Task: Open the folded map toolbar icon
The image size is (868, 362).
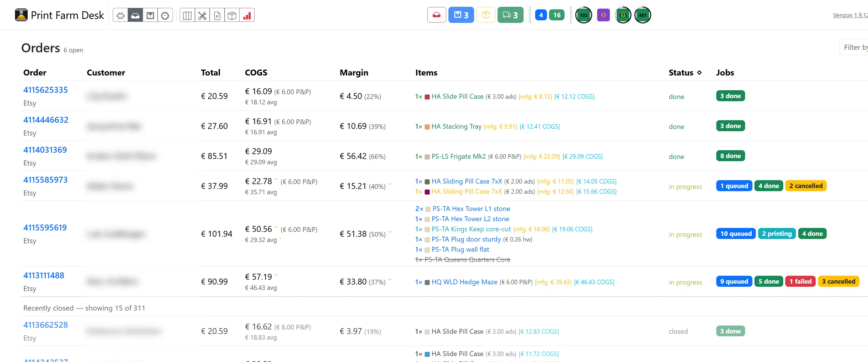Action: coord(187,16)
